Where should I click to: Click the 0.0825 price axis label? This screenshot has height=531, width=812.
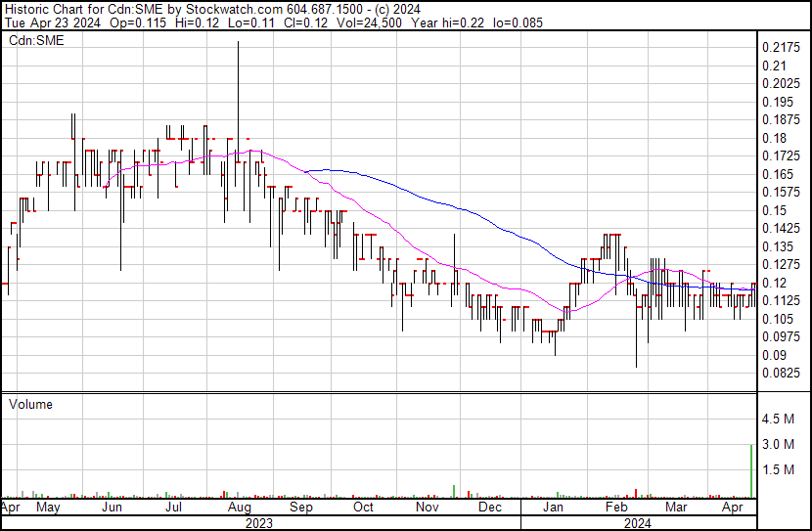coord(782,374)
